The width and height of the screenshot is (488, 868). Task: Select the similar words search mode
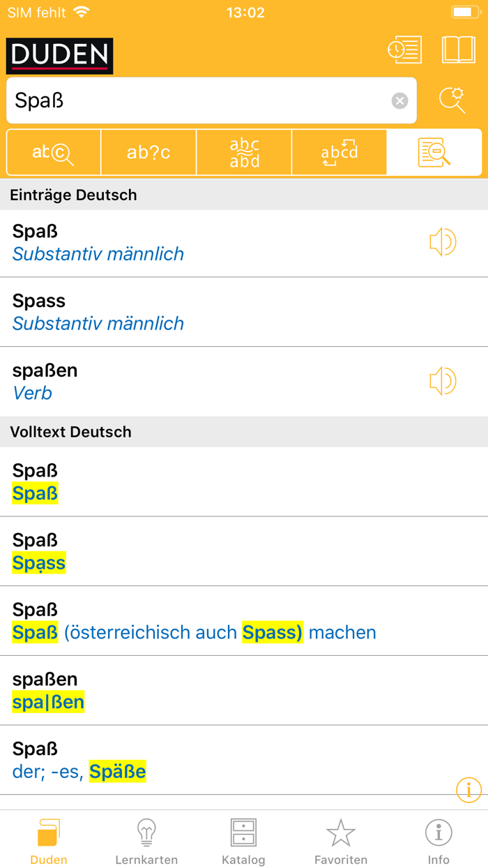(243, 152)
